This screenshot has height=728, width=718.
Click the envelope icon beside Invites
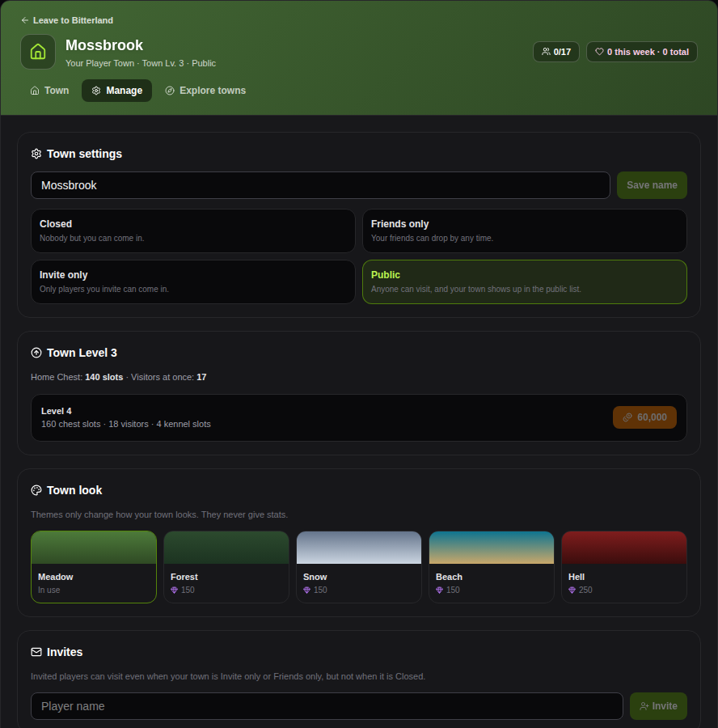point(36,652)
